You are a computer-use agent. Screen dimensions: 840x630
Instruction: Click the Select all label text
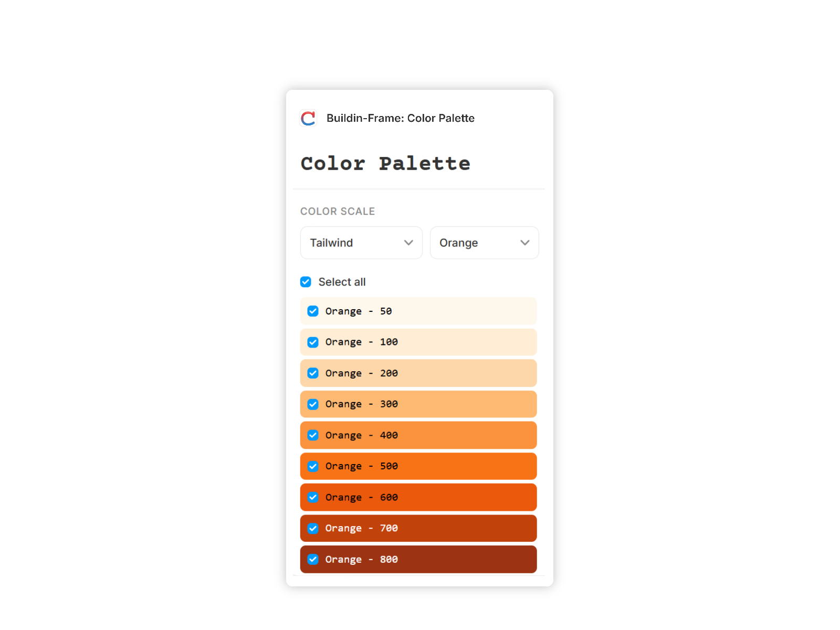coord(342,282)
